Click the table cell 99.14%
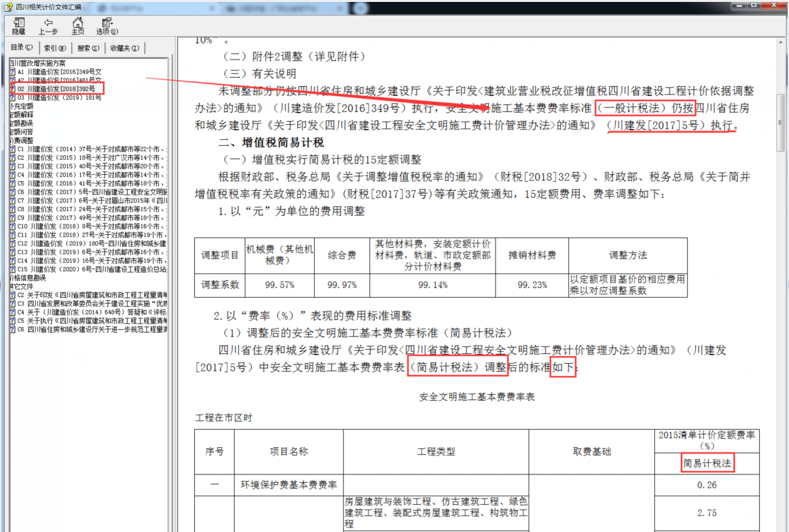 [432, 285]
